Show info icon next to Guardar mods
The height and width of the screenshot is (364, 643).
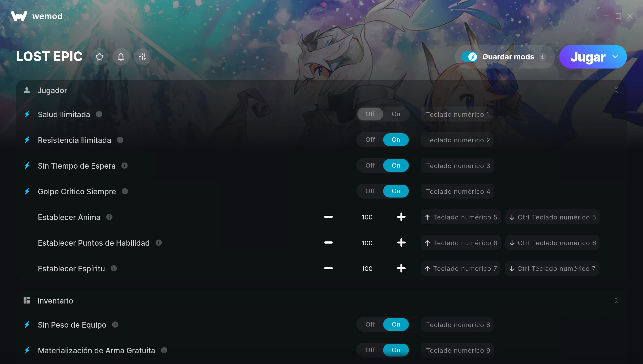point(542,57)
